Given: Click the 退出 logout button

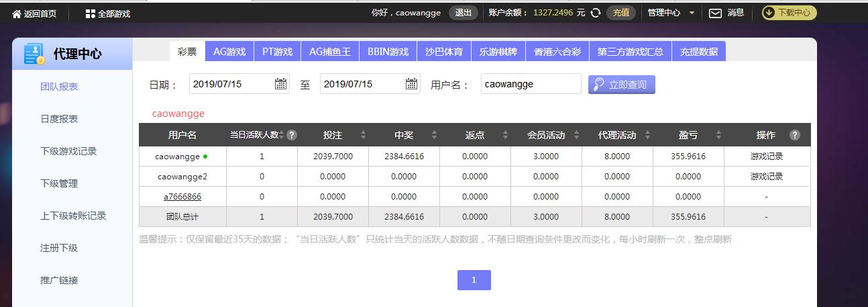Looking at the screenshot, I should click(x=464, y=13).
